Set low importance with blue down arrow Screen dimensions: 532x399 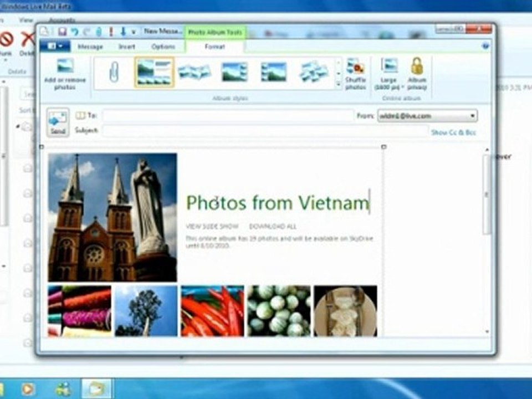(x=123, y=32)
